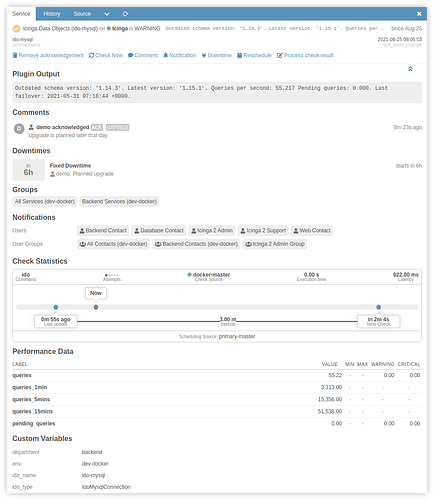The image size is (434, 500).
Task: Select the Database Contact user
Action: click(x=159, y=231)
